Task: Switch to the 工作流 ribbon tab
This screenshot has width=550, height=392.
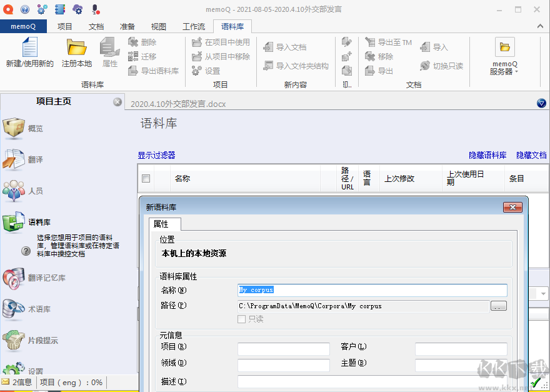Action: [x=194, y=27]
